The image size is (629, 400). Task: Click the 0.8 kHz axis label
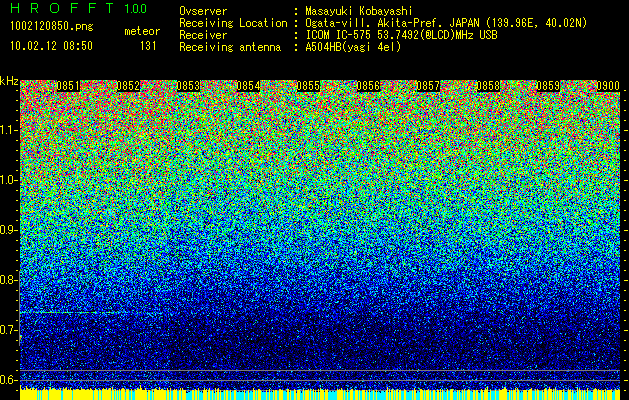pyautogui.click(x=8, y=280)
